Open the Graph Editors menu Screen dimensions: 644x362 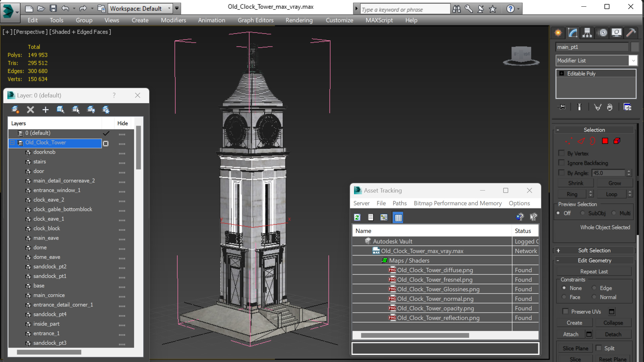[x=255, y=20]
